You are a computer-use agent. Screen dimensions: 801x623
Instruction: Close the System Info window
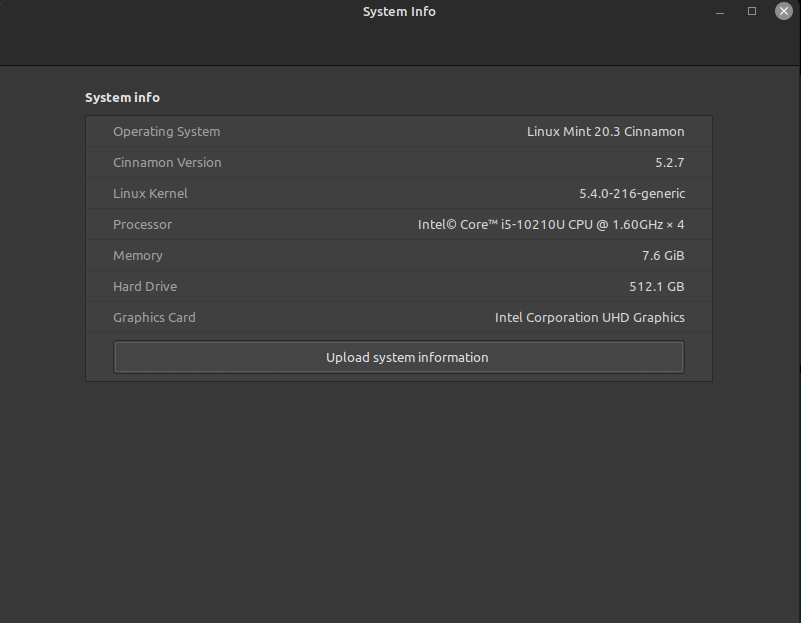tap(784, 11)
